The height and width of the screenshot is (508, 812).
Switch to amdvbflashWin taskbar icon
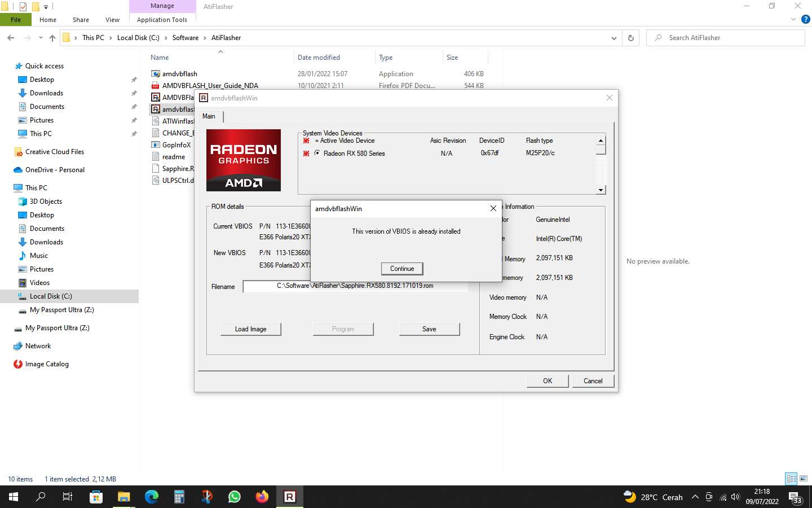290,497
